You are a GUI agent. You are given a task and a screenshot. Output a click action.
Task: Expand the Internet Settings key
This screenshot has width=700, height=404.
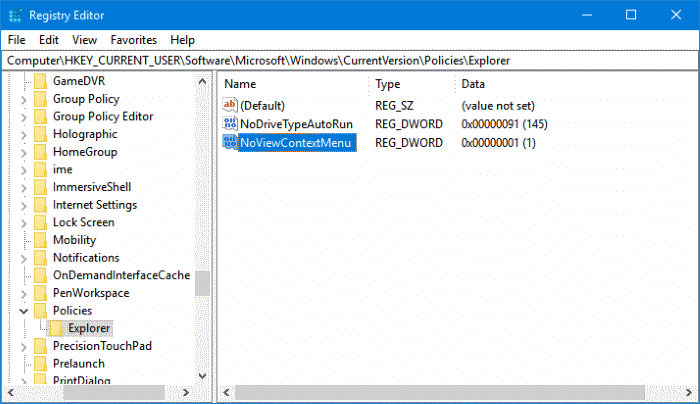(x=24, y=205)
